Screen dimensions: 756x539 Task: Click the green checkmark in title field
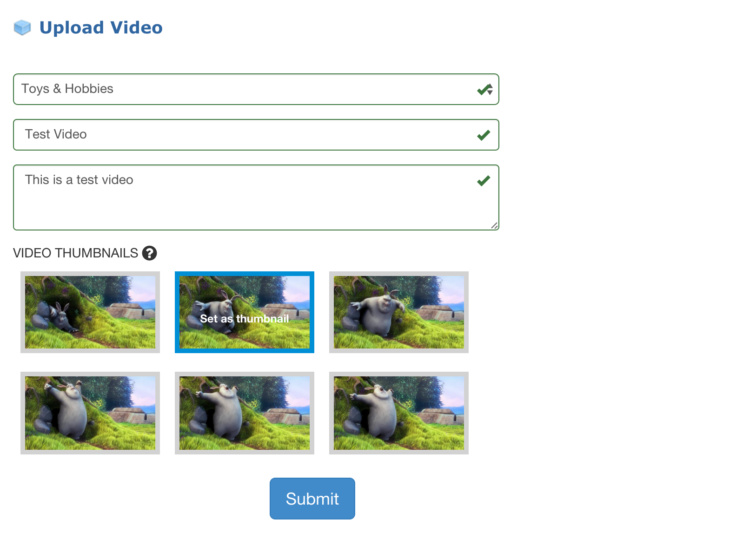coord(484,135)
